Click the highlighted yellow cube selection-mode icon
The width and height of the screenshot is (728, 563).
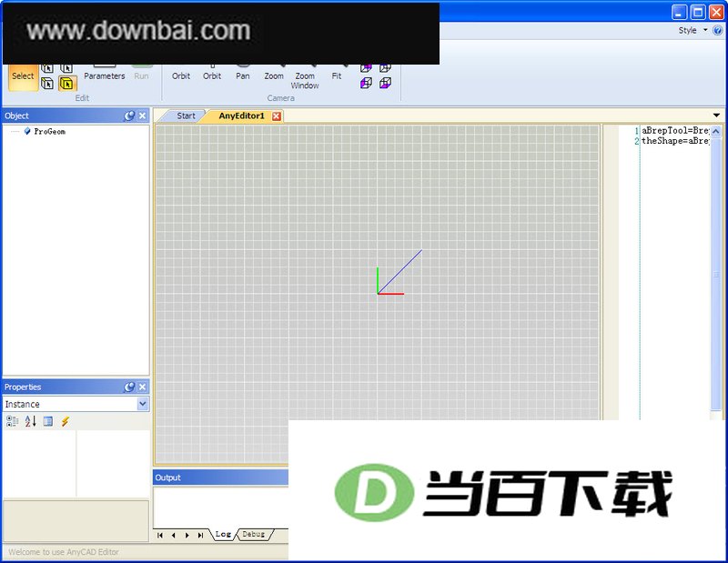tap(66, 84)
